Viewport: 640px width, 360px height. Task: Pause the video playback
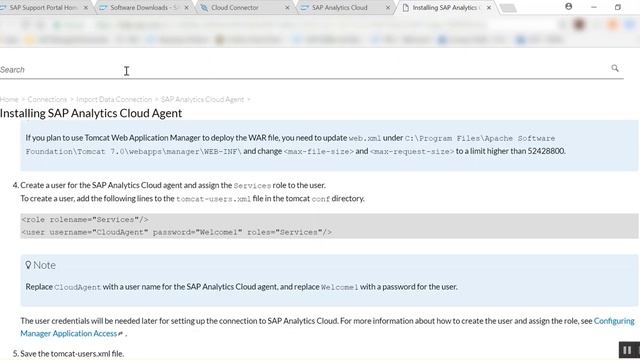click(x=627, y=350)
